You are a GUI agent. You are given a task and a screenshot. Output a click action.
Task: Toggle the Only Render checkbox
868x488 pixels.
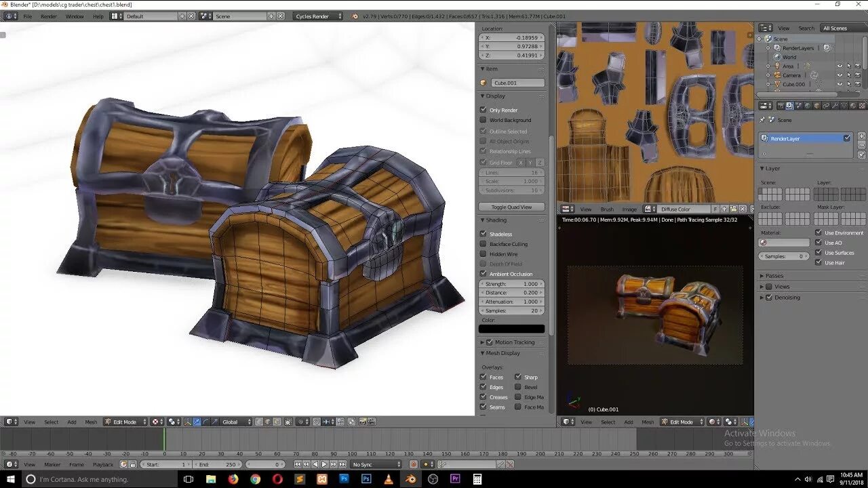tap(484, 110)
